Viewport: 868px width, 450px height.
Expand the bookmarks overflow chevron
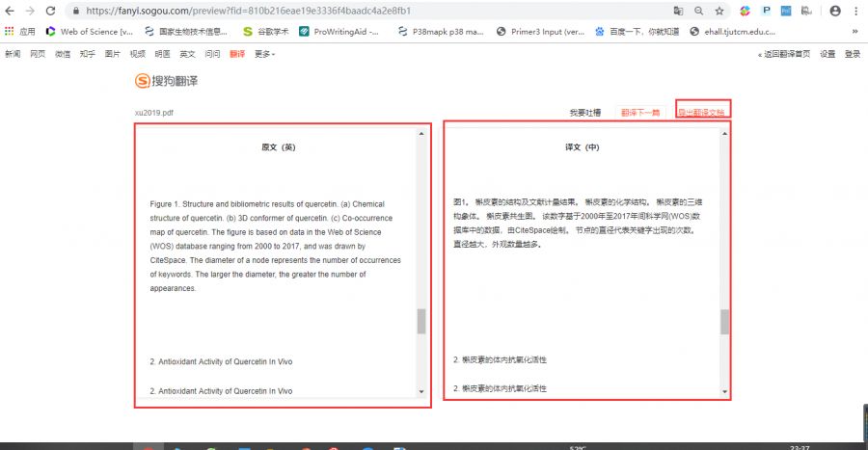click(x=854, y=32)
